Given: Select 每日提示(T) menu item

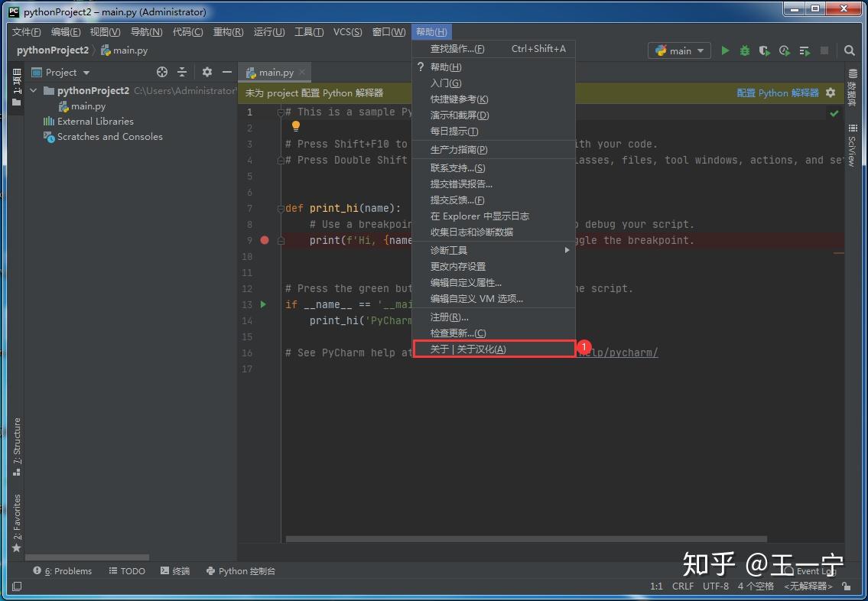Looking at the screenshot, I should pos(494,132).
